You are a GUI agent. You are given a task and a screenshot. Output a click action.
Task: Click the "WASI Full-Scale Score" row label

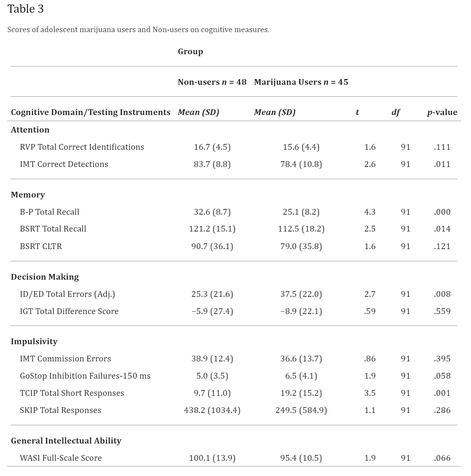point(61,458)
